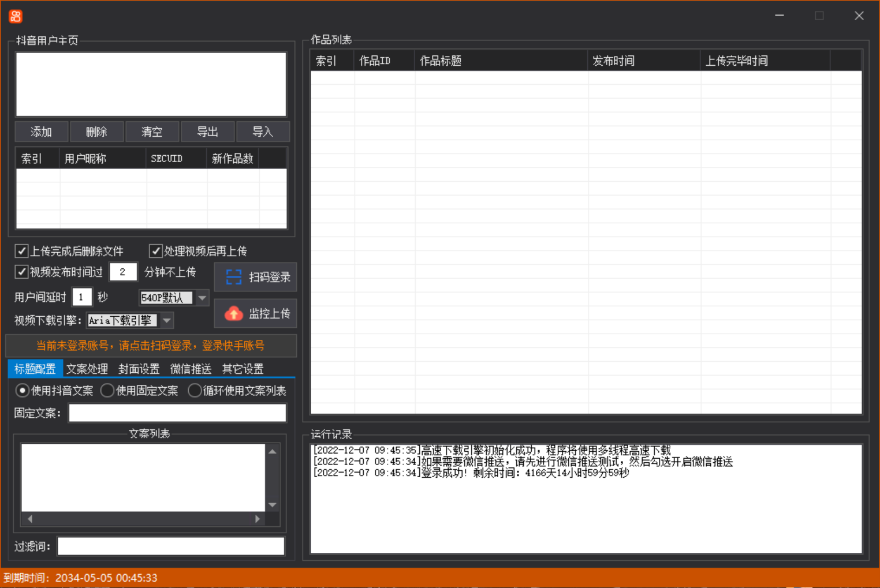Open the 540P默认 resolution dropdown
Screen dimensions: 880x588
click(202, 298)
